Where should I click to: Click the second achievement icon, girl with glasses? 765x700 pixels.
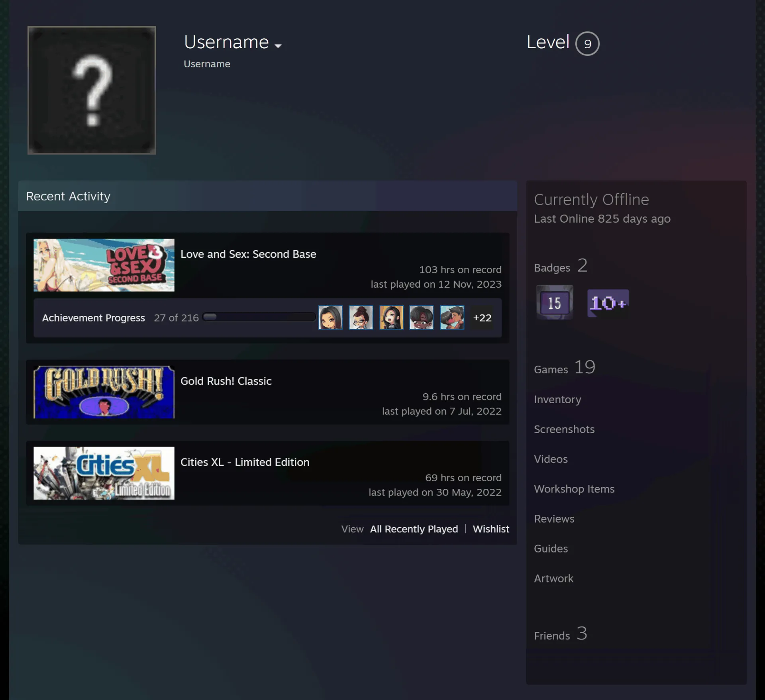coord(361,318)
